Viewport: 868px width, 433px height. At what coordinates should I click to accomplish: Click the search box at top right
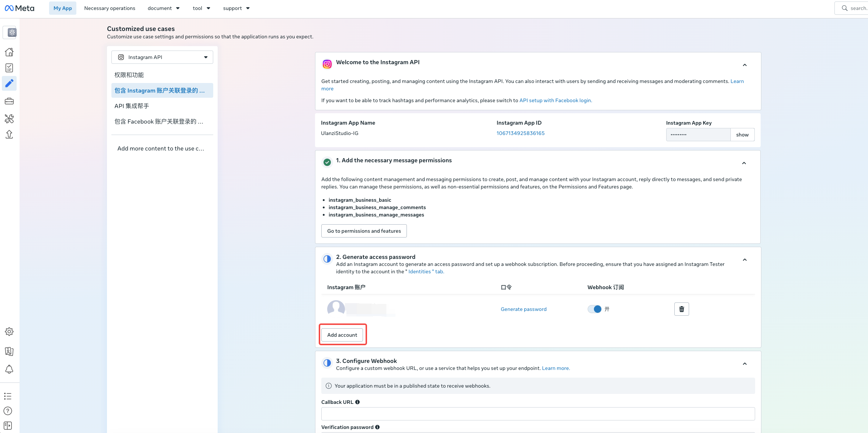click(851, 8)
